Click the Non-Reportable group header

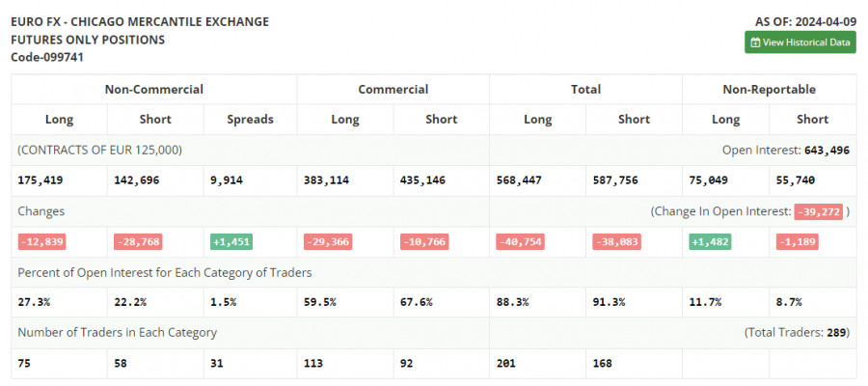pyautogui.click(x=769, y=89)
